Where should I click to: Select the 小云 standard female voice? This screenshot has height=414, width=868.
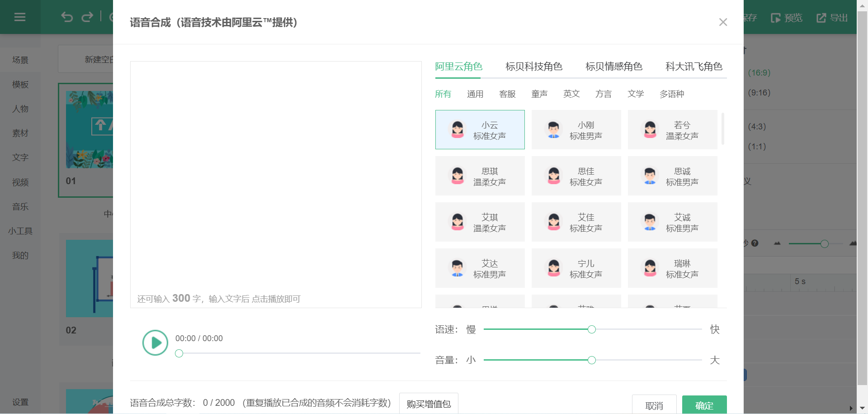click(480, 130)
